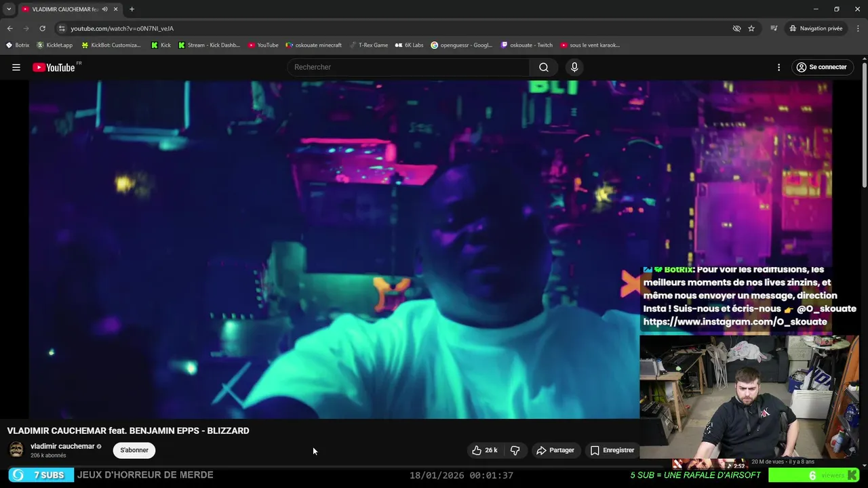Open the tab search dropdown arrow
Image resolution: width=868 pixels, height=488 pixels.
tap(9, 9)
